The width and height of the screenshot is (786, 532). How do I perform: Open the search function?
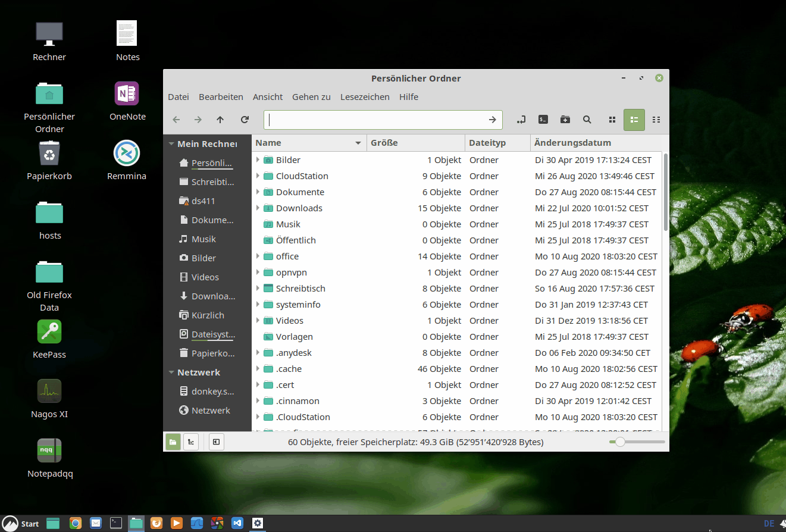pos(587,120)
